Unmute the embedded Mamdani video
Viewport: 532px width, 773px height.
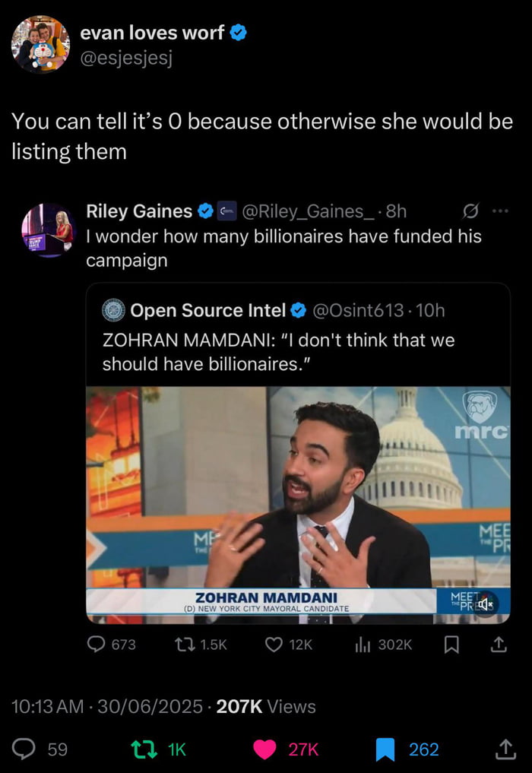(485, 604)
